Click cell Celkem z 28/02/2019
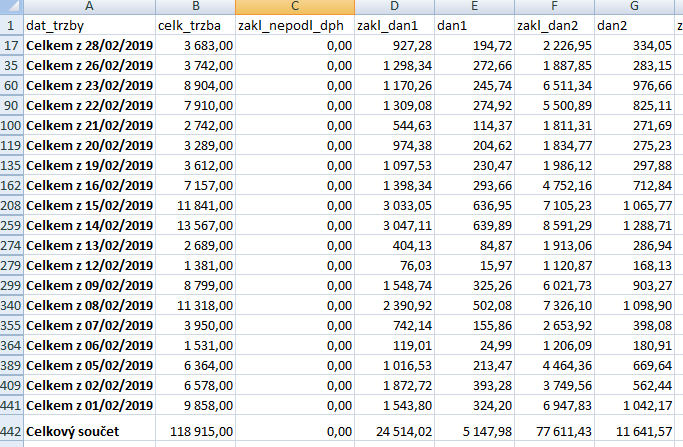 tap(89, 46)
